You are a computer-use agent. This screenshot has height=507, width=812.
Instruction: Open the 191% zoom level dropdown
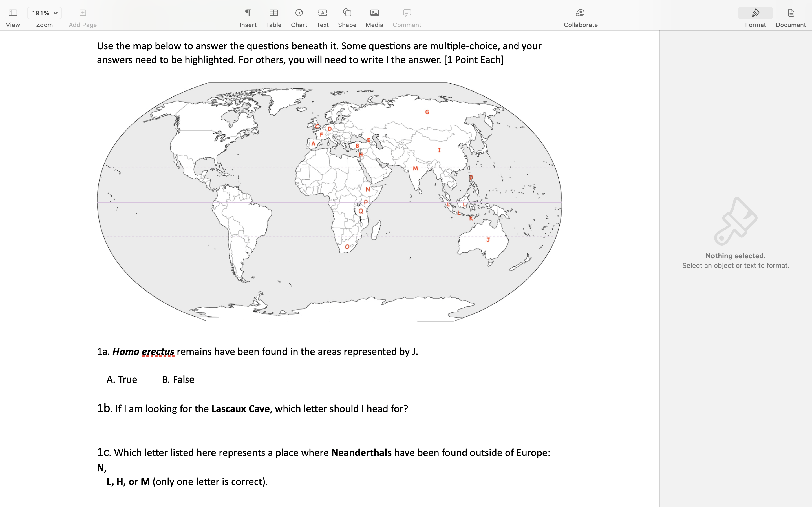[x=44, y=13]
